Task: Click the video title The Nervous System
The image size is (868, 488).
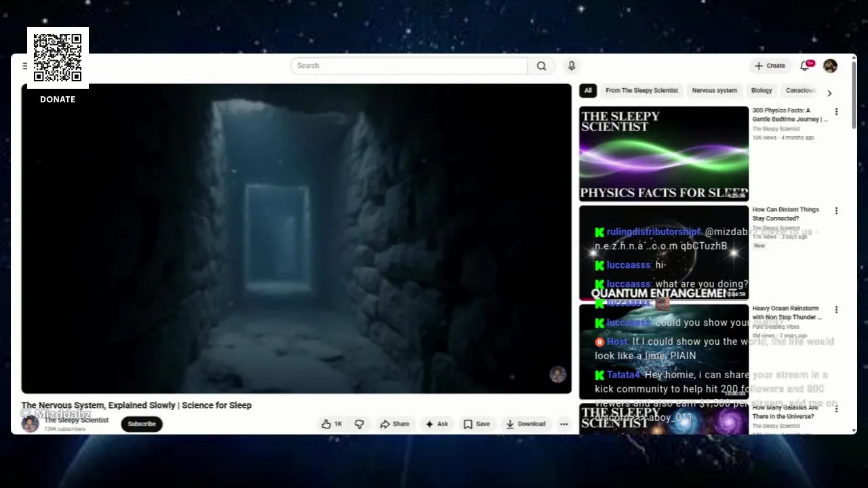Action: coord(136,405)
